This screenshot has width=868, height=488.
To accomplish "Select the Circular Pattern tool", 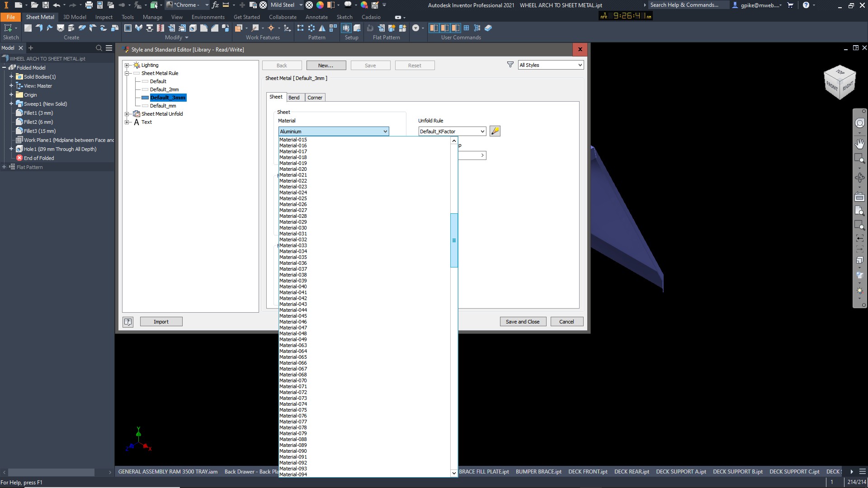I will pyautogui.click(x=311, y=28).
